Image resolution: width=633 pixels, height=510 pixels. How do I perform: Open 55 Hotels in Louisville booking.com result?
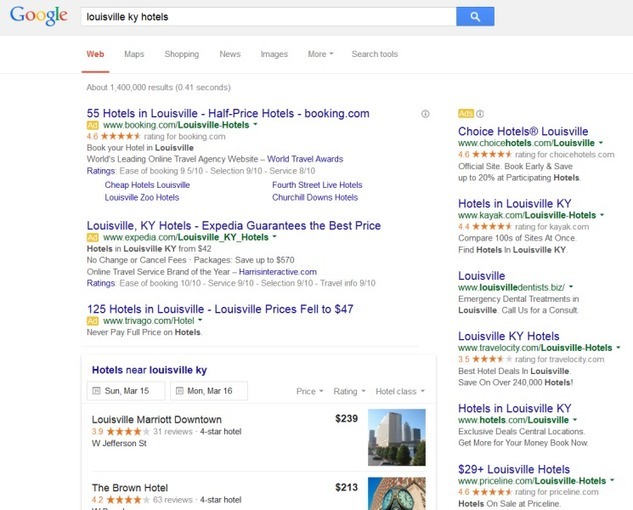point(228,113)
